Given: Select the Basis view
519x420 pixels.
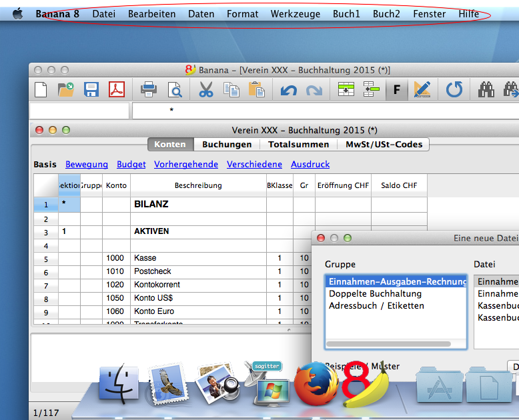Looking at the screenshot, I should pos(45,165).
